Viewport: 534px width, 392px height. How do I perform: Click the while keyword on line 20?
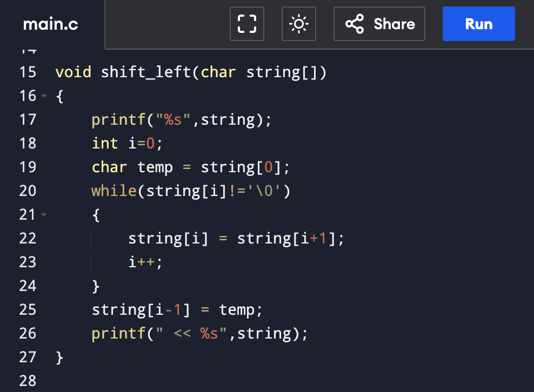click(x=114, y=191)
